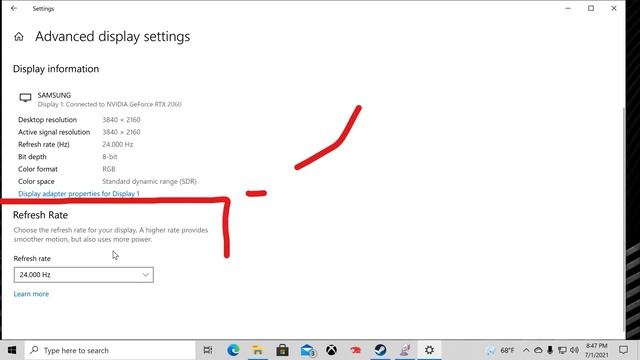Open the red dragon app on the taskbar
The width and height of the screenshot is (640, 360).
coord(356,350)
